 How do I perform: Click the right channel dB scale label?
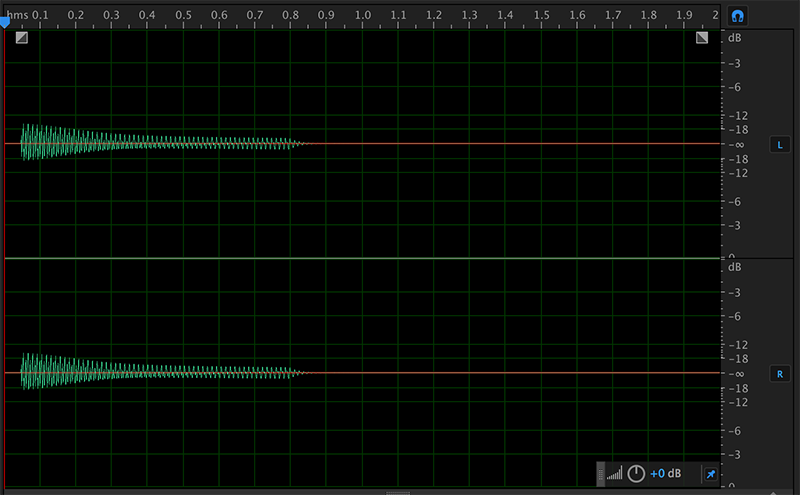(735, 267)
